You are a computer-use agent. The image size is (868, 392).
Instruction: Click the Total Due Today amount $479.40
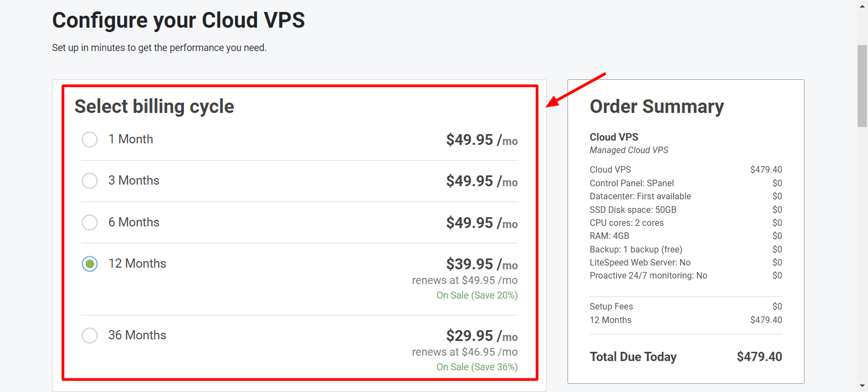[759, 357]
